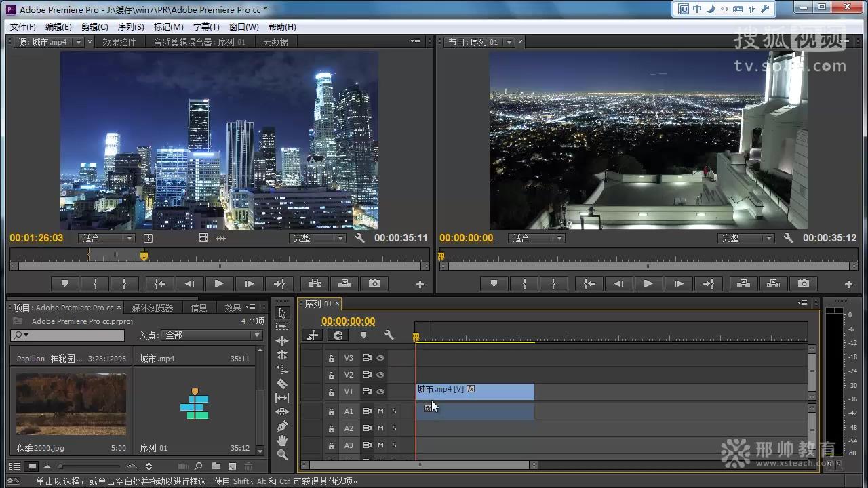Image resolution: width=868 pixels, height=488 pixels.
Task: Pick the Zoom tool in the toolbox
Action: pos(283,455)
